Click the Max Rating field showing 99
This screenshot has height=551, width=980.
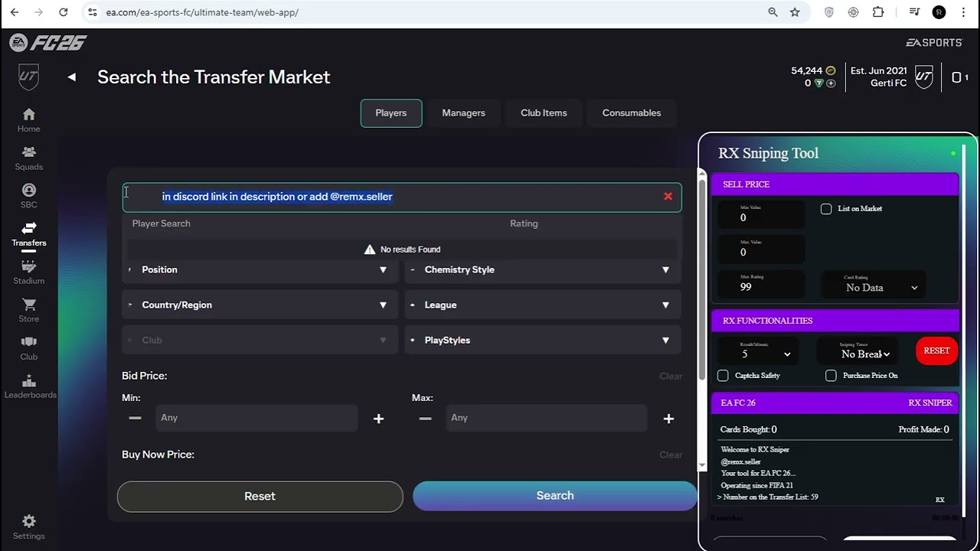click(762, 284)
